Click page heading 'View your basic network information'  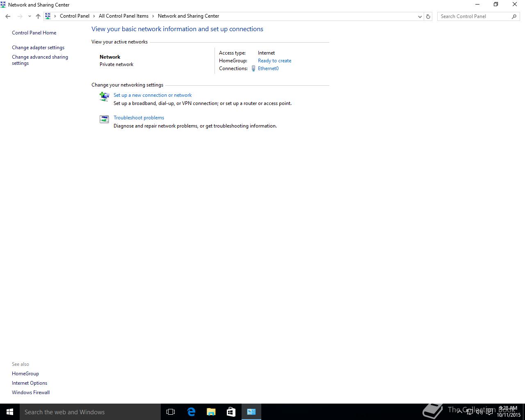(177, 29)
